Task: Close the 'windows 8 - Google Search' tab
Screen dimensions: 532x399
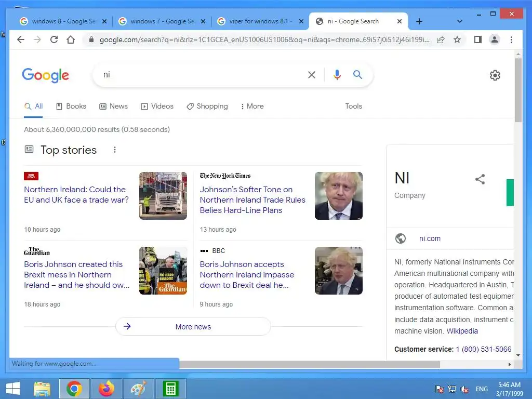Action: [x=104, y=21]
